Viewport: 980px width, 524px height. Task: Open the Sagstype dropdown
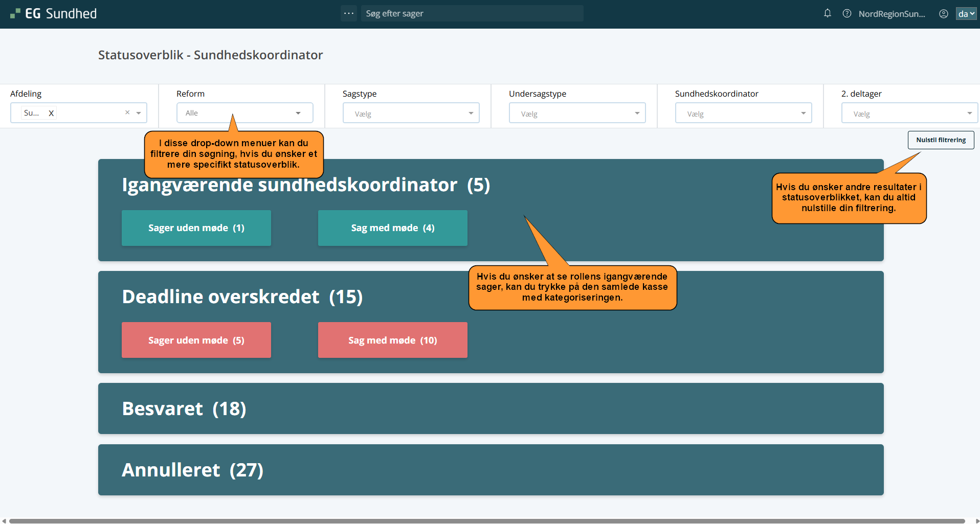click(x=411, y=113)
